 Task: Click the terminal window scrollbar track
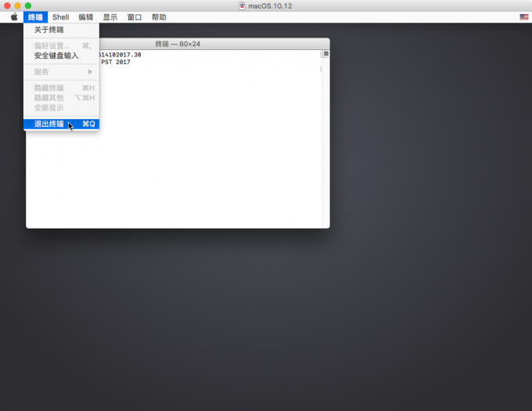(x=325, y=142)
